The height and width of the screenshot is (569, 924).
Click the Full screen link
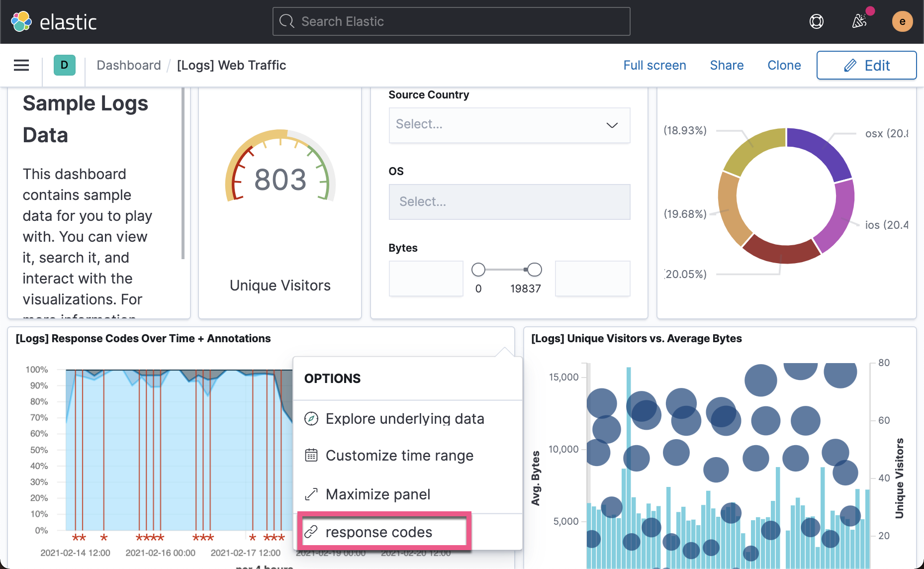pyautogui.click(x=654, y=65)
